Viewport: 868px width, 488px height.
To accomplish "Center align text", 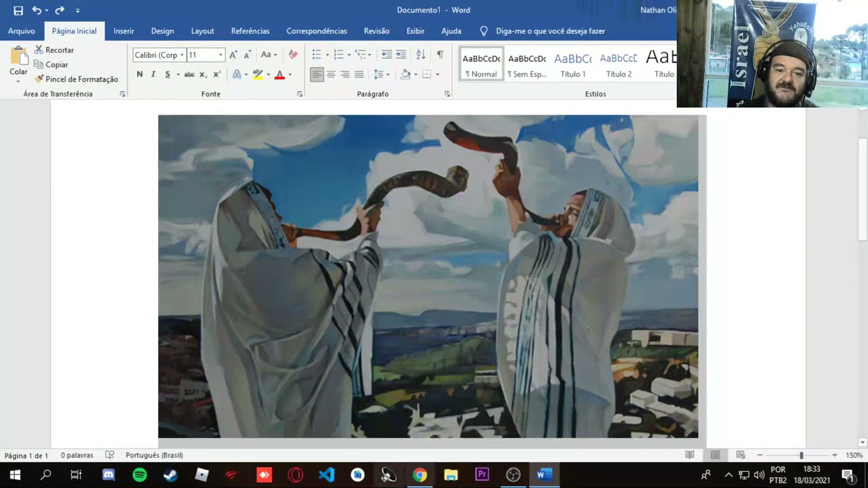I will (x=331, y=75).
